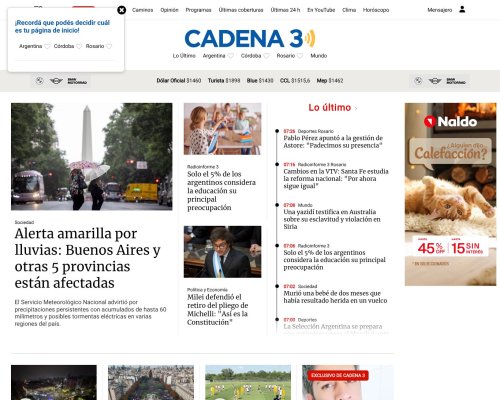Toggle heart next to Argentina under logo

point(230,56)
